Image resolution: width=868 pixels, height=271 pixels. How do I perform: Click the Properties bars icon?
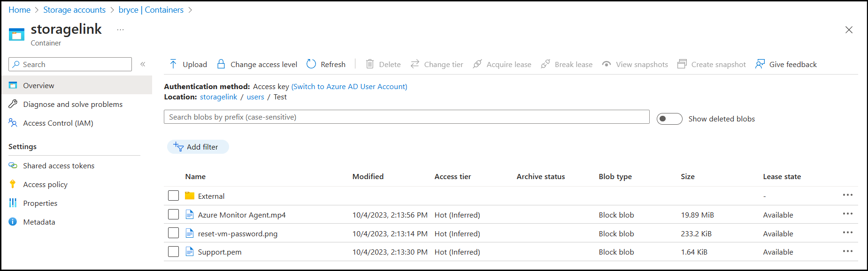(x=13, y=203)
